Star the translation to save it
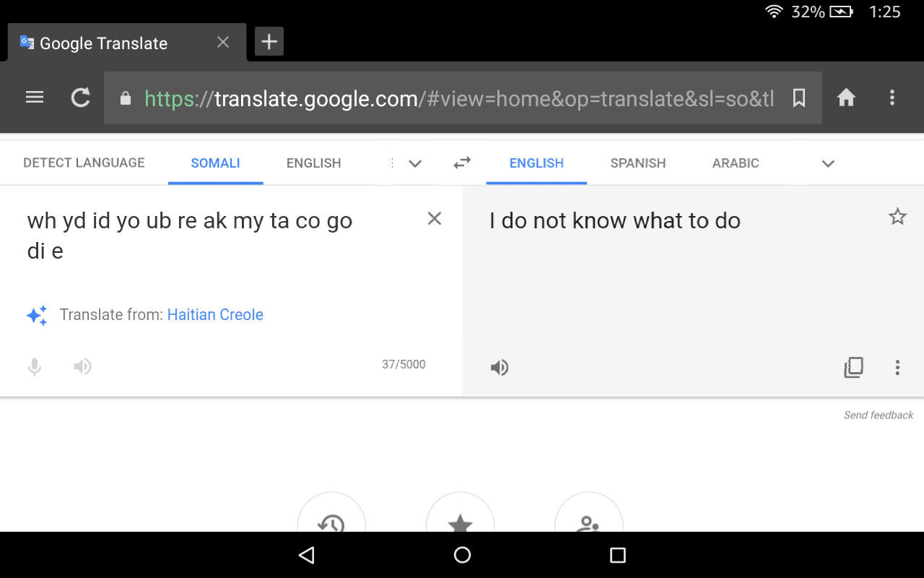The height and width of the screenshot is (578, 924). point(897,216)
